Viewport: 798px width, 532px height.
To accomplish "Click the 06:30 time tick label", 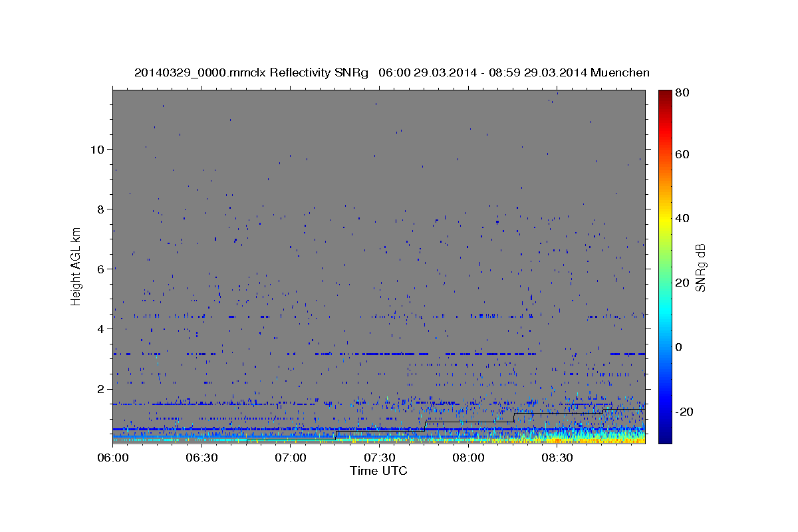I will pos(201,458).
